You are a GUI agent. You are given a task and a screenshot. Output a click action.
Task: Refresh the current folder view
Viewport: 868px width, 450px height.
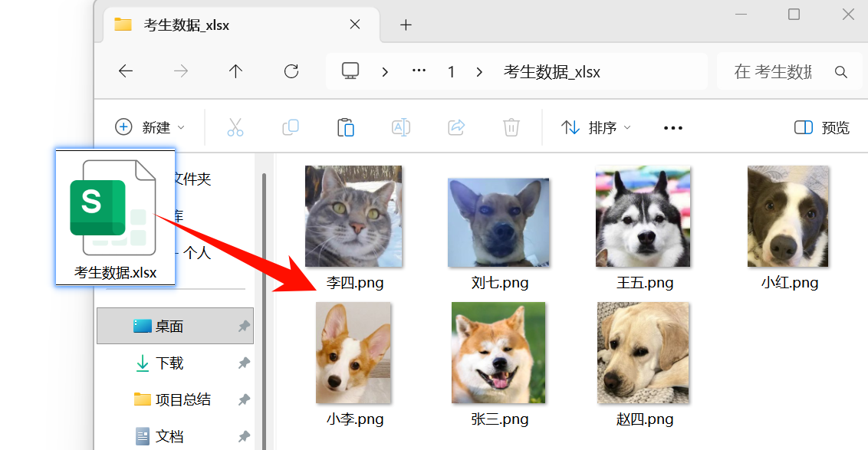tap(291, 71)
